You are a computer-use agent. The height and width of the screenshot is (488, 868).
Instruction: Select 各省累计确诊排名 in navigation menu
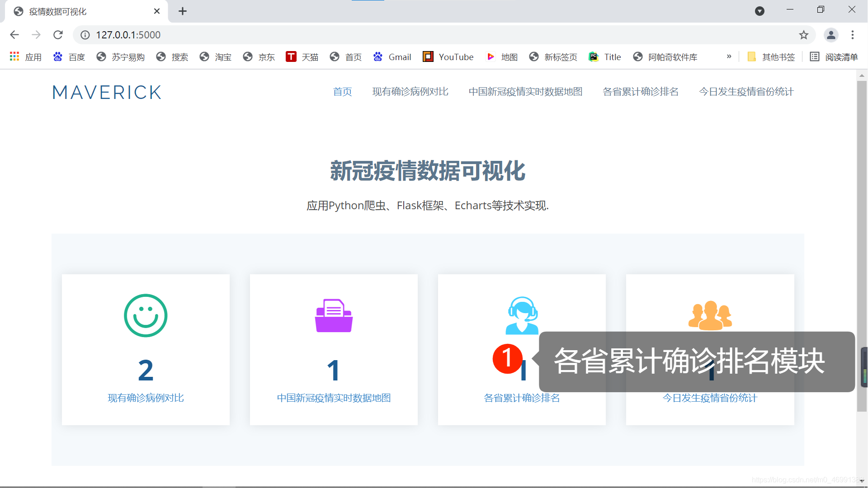(641, 92)
